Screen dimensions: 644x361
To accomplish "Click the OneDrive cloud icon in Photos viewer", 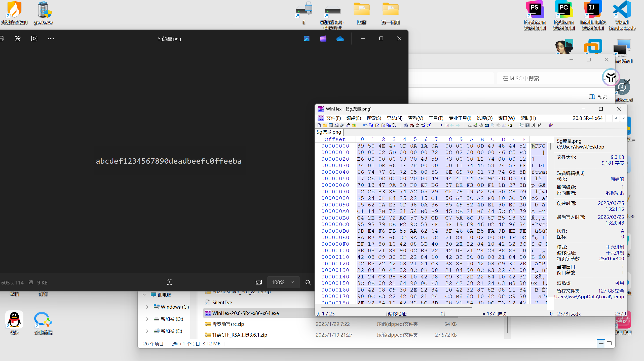I will pyautogui.click(x=340, y=39).
